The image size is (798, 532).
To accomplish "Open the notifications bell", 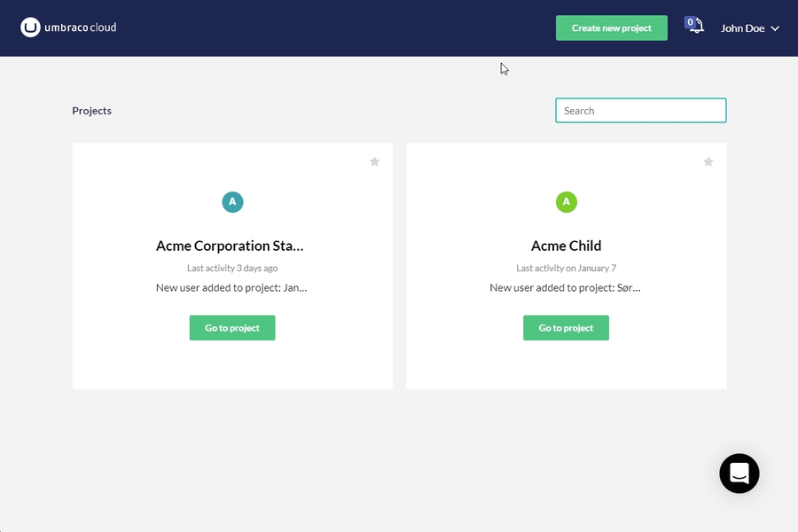I will (x=699, y=27).
